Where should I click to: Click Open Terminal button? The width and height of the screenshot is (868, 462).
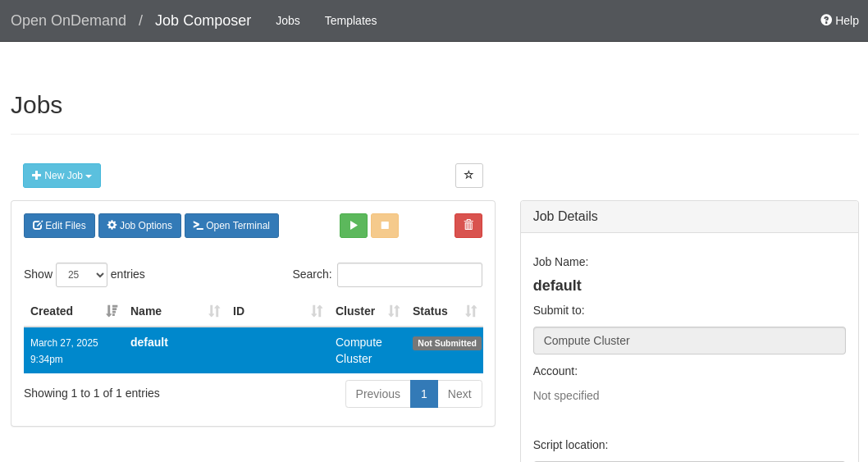click(231, 226)
